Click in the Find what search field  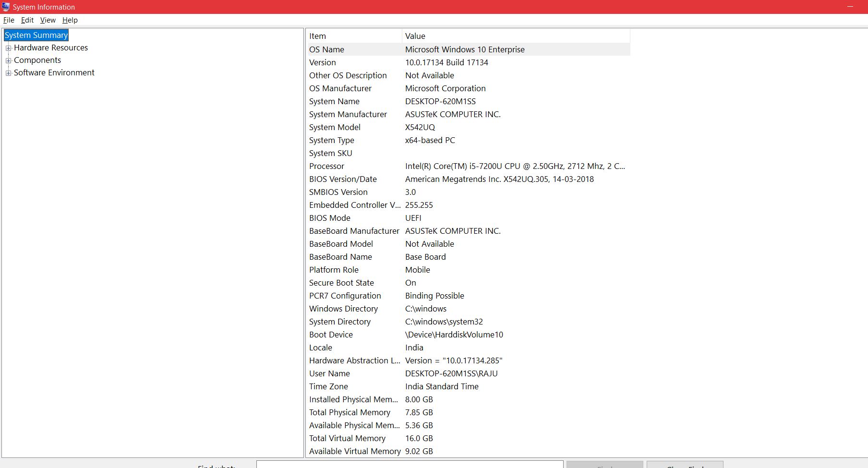(410, 465)
